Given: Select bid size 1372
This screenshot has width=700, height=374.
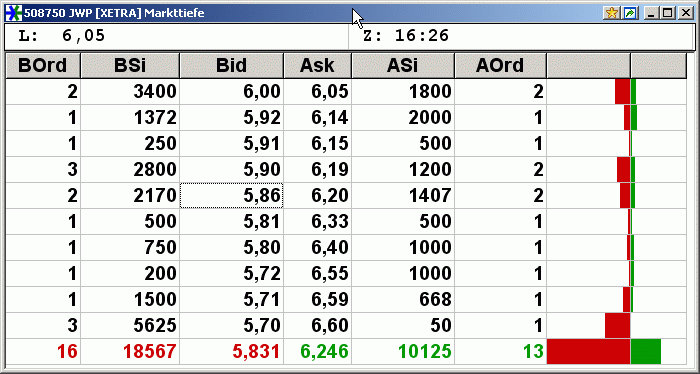Looking at the screenshot, I should coord(130,118).
